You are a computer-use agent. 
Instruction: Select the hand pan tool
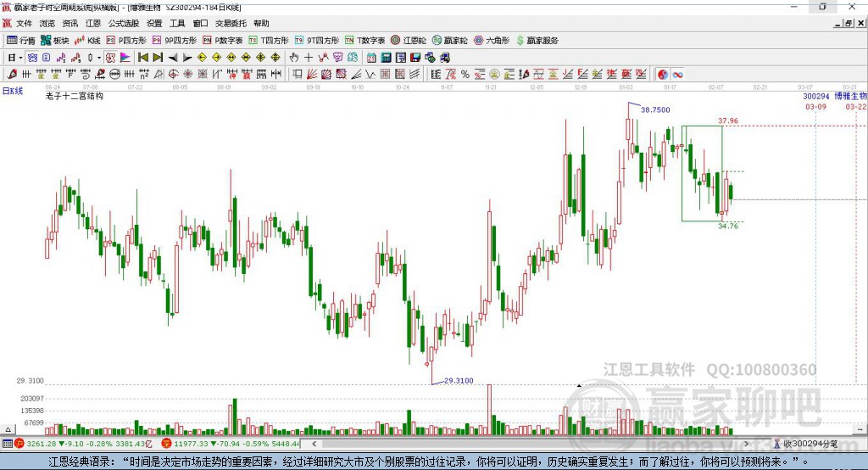pos(294,58)
